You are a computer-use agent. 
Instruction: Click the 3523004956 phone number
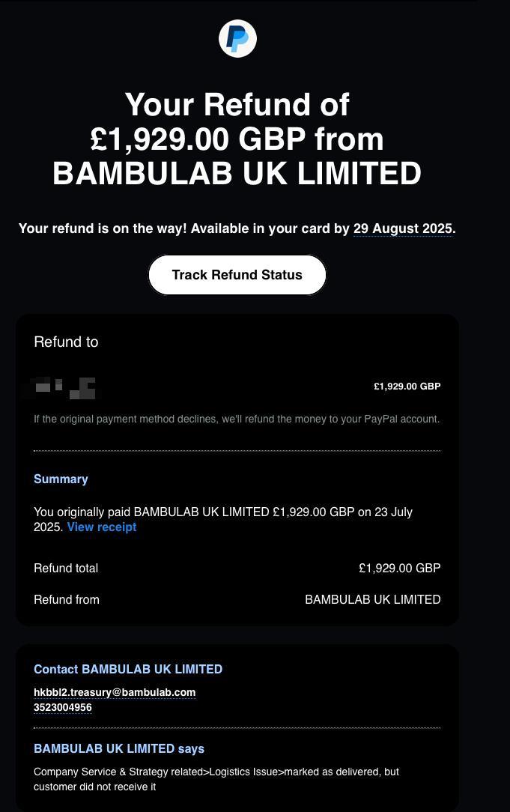click(63, 708)
